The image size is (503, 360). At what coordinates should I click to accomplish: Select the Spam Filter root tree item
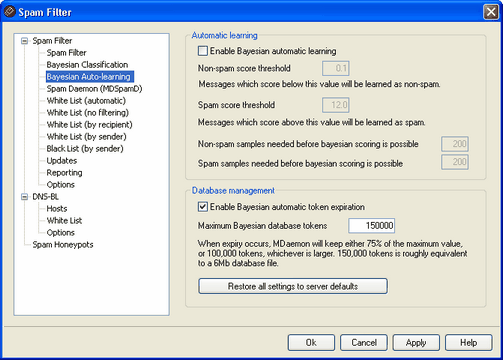pyautogui.click(x=52, y=41)
